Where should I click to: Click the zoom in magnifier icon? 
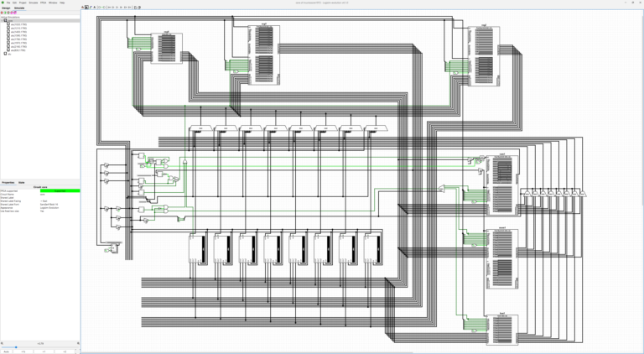(79, 343)
